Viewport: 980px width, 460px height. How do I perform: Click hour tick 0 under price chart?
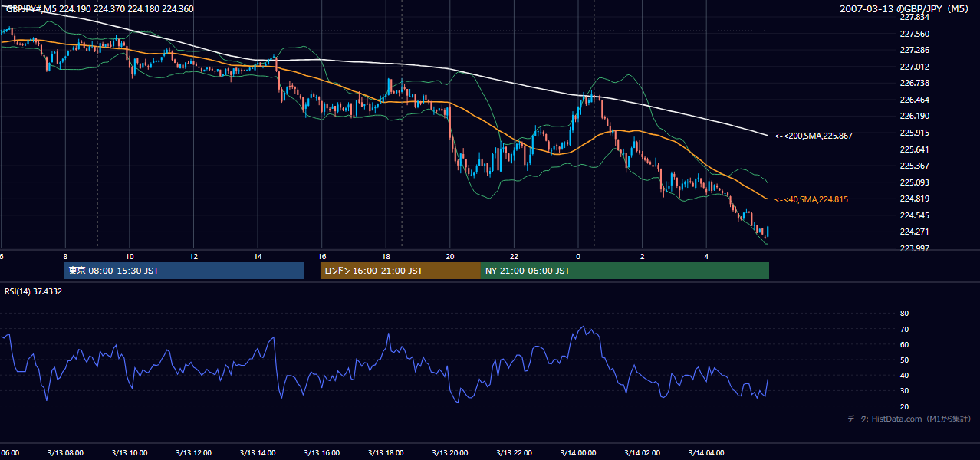pyautogui.click(x=577, y=256)
